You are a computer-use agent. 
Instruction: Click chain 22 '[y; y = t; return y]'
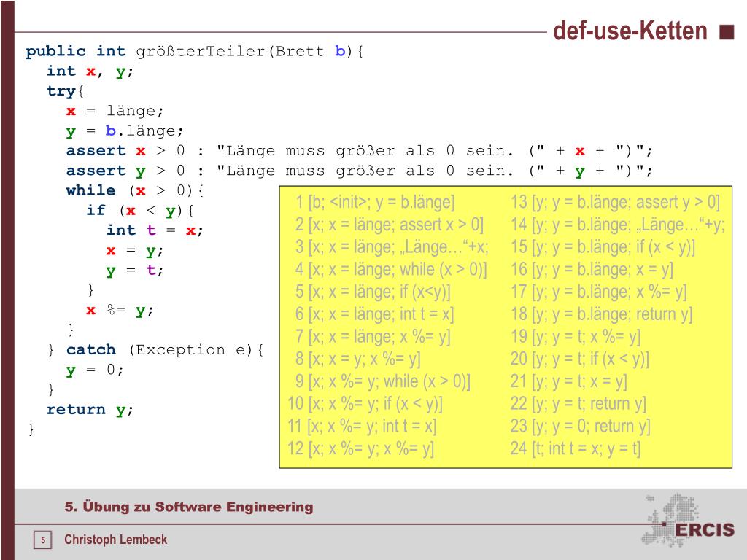tap(578, 403)
